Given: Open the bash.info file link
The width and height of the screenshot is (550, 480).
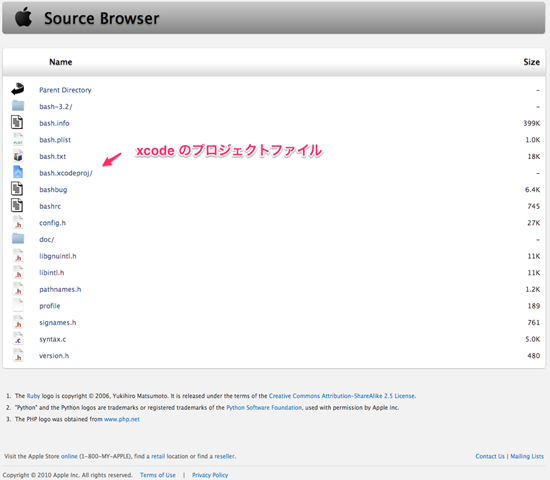Looking at the screenshot, I should click(x=54, y=123).
